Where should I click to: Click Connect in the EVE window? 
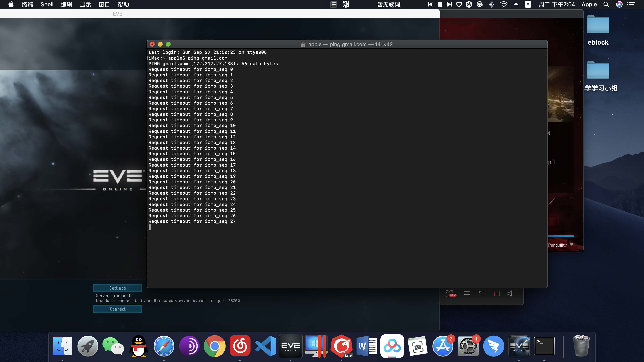click(x=118, y=309)
